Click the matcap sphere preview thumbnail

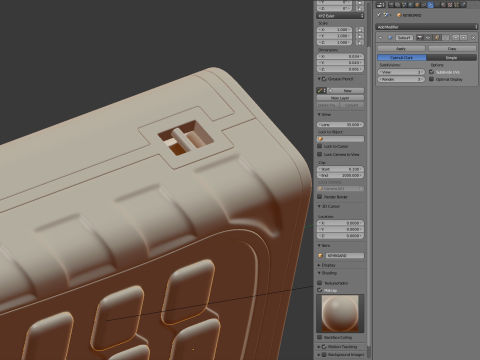(x=340, y=313)
